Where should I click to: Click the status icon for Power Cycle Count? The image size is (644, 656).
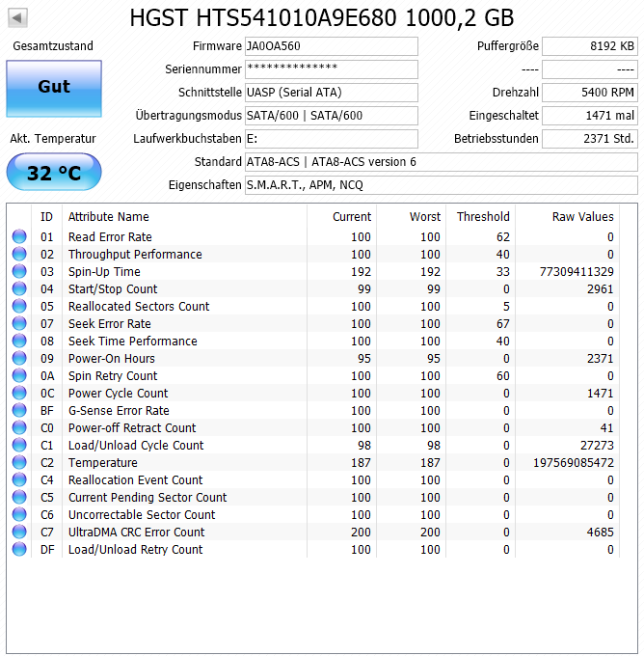point(19,393)
